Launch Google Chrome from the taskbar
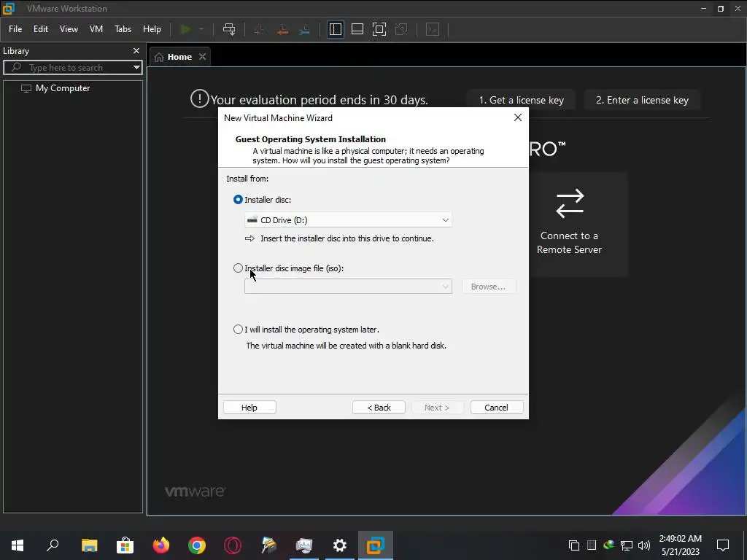 coord(197,545)
